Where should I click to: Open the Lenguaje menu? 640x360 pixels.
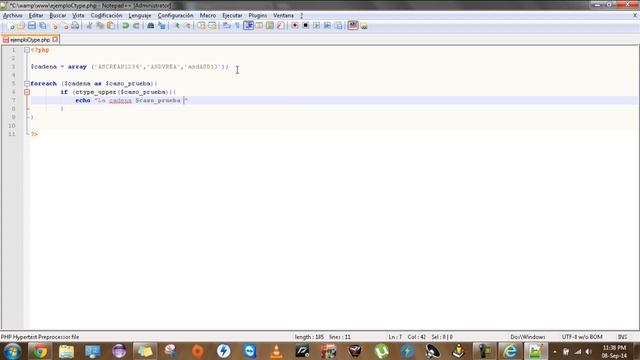[140, 16]
